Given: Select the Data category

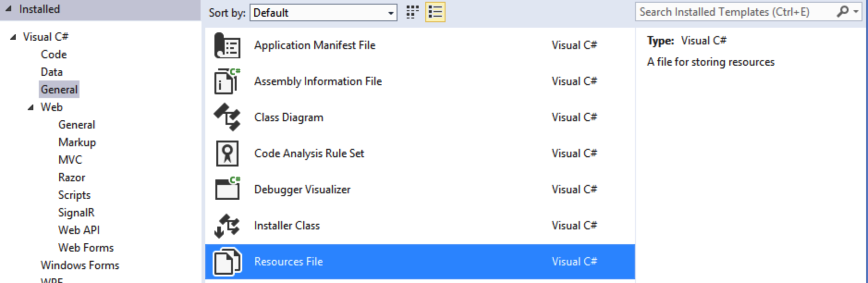Looking at the screenshot, I should coord(51,72).
